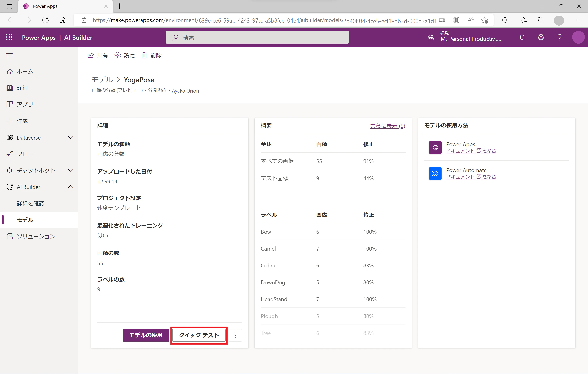
Task: Click the クイック テスト button
Action: pyautogui.click(x=199, y=335)
